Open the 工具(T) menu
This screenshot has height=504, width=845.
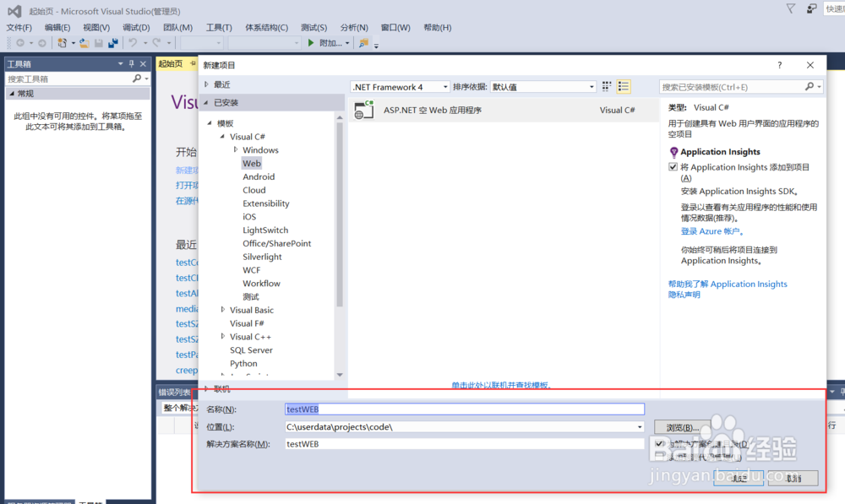click(219, 28)
